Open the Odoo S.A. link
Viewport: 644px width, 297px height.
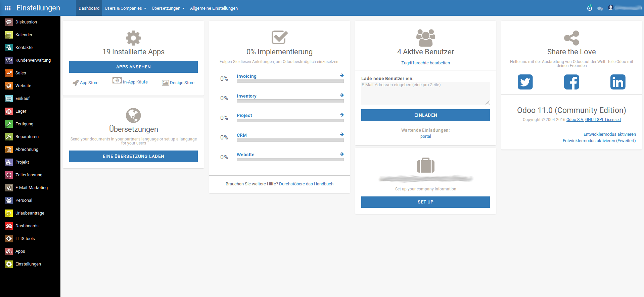575,120
